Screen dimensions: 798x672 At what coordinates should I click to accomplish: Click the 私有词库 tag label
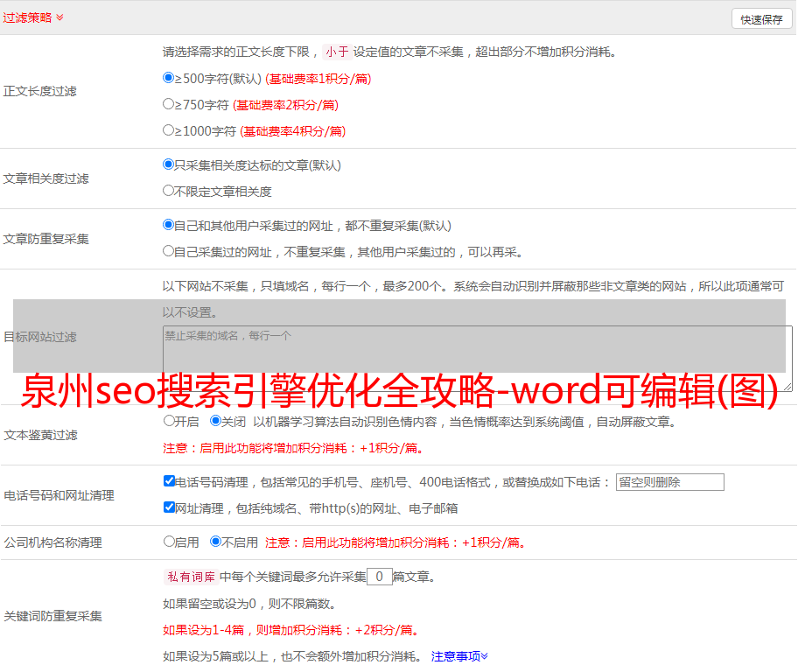point(189,577)
